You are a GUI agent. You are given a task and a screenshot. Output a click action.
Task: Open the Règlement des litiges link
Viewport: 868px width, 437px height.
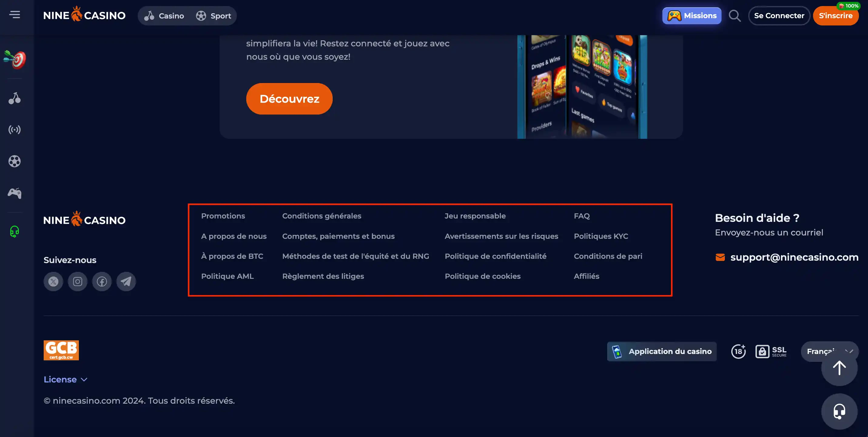click(323, 276)
